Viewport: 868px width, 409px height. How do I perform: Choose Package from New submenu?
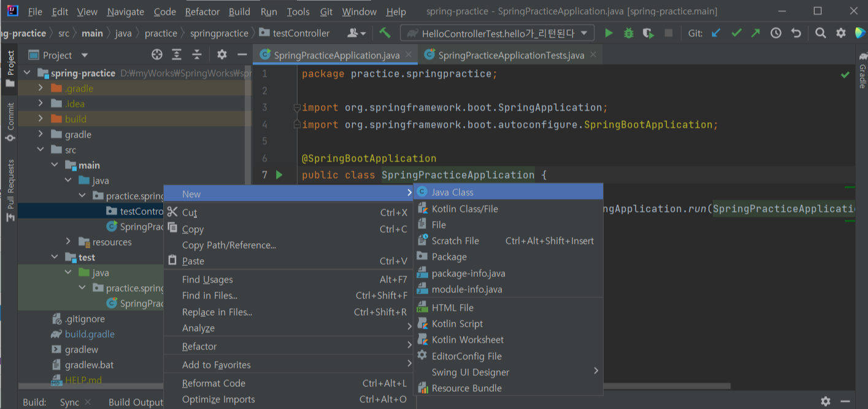coord(509,257)
